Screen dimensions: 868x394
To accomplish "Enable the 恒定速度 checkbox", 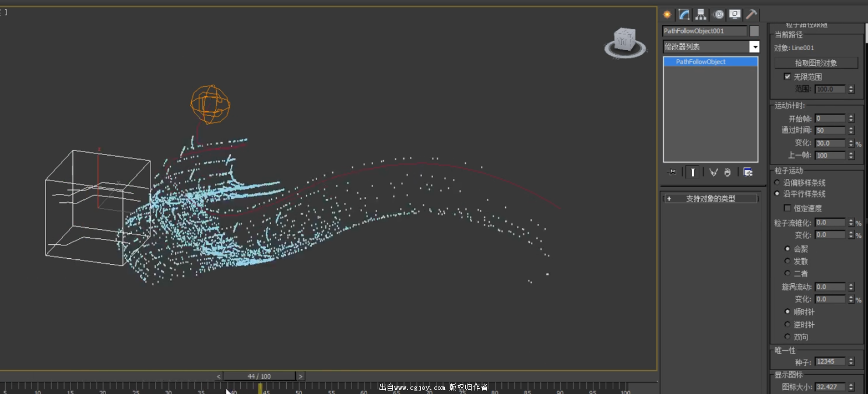I will (x=788, y=208).
